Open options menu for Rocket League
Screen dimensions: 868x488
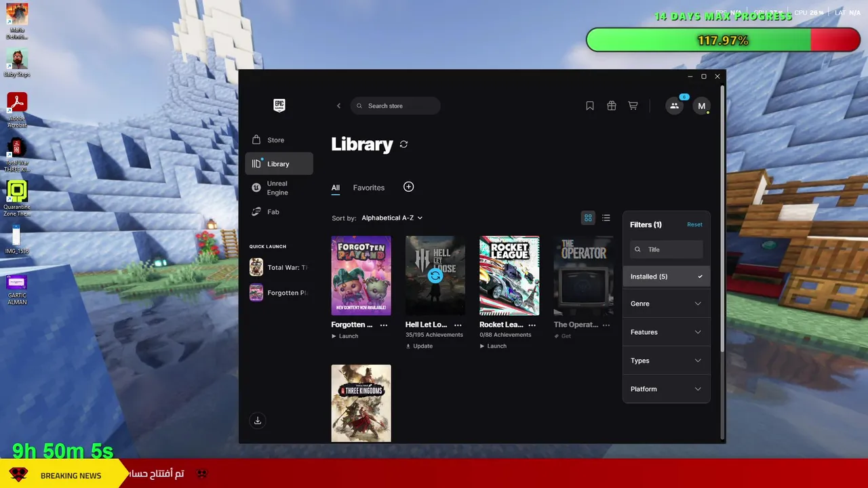[x=532, y=325]
